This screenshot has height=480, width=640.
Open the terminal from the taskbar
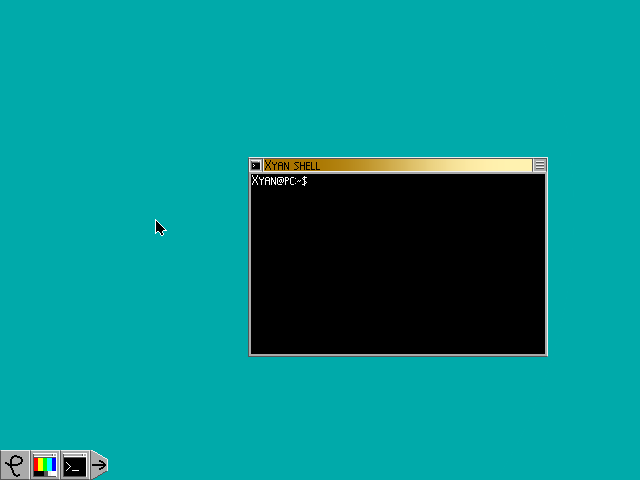pyautogui.click(x=75, y=465)
